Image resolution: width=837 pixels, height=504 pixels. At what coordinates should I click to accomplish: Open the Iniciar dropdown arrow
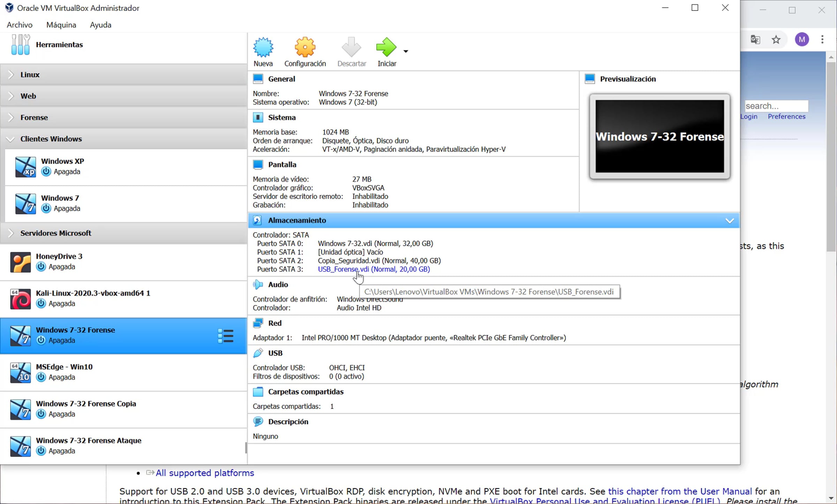pyautogui.click(x=406, y=51)
